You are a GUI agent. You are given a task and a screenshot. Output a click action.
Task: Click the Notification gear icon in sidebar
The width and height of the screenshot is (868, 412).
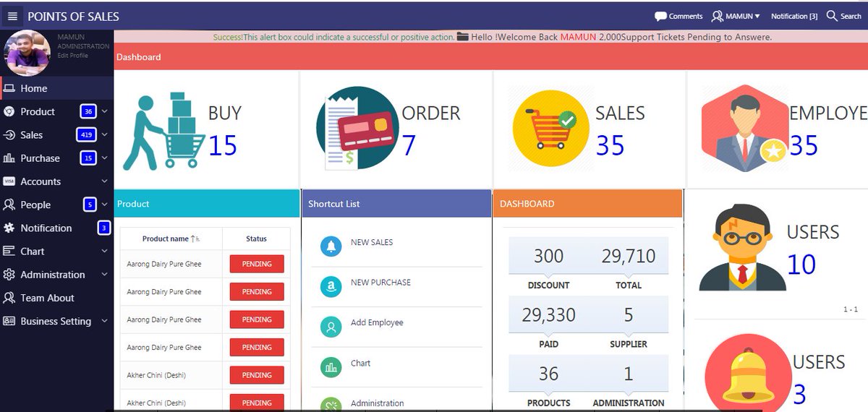click(9, 228)
